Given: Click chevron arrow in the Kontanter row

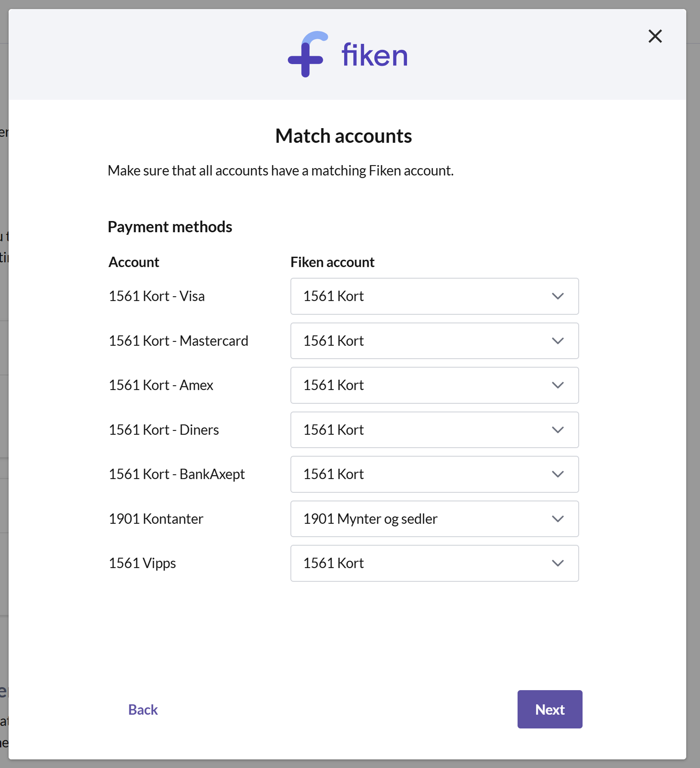Looking at the screenshot, I should (x=558, y=519).
